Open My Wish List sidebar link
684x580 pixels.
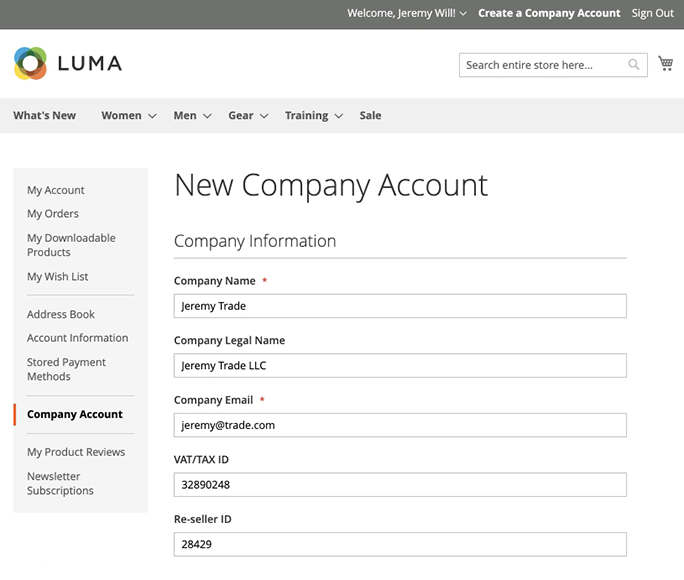tap(57, 277)
